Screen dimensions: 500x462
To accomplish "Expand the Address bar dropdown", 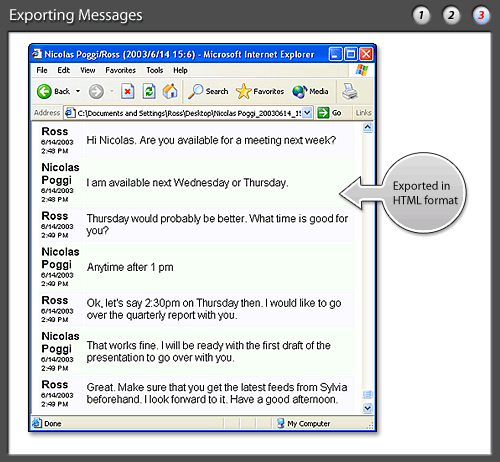I will tap(308, 113).
